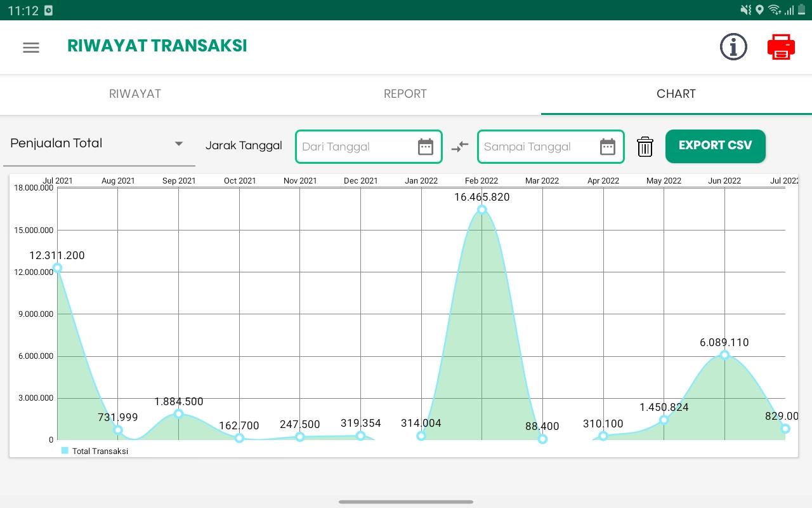
Task: Select the CHART tab
Action: click(x=676, y=94)
